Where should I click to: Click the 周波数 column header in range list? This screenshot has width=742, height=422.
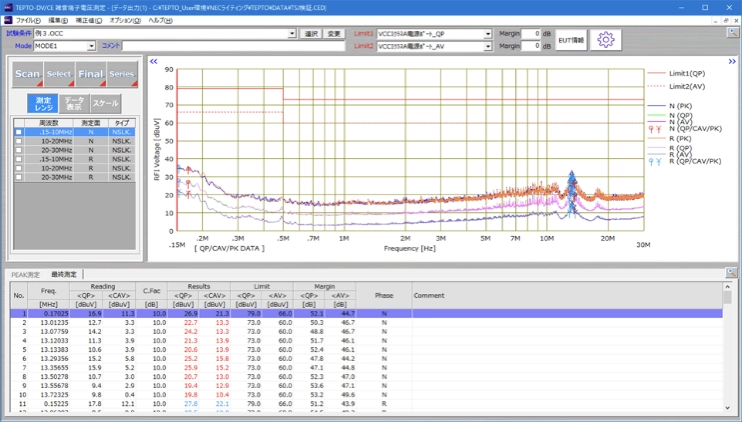(49, 123)
